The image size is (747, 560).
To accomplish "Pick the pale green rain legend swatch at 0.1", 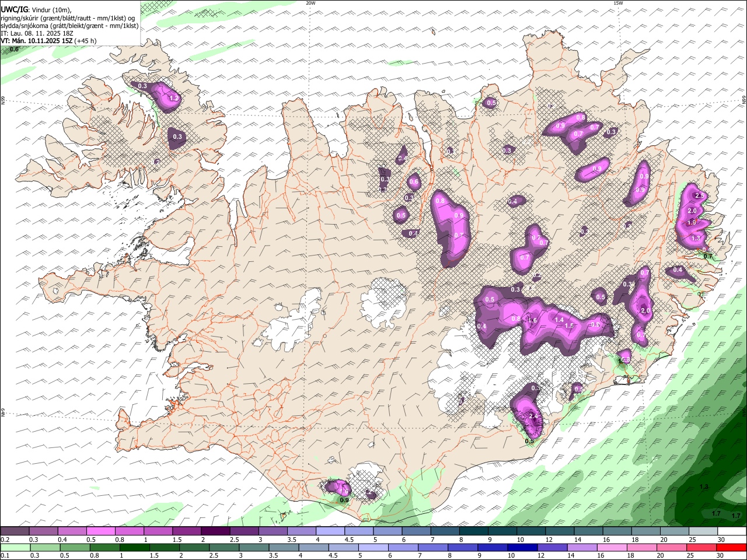I will (x=15, y=548).
